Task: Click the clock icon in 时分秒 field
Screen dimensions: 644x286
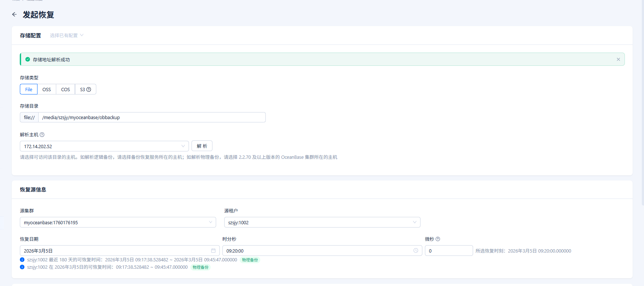Action: tap(416, 251)
